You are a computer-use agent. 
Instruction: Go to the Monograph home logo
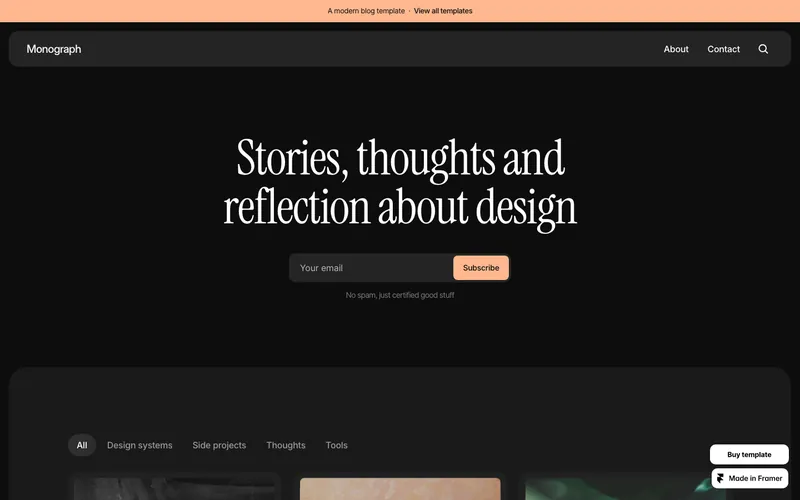click(54, 49)
